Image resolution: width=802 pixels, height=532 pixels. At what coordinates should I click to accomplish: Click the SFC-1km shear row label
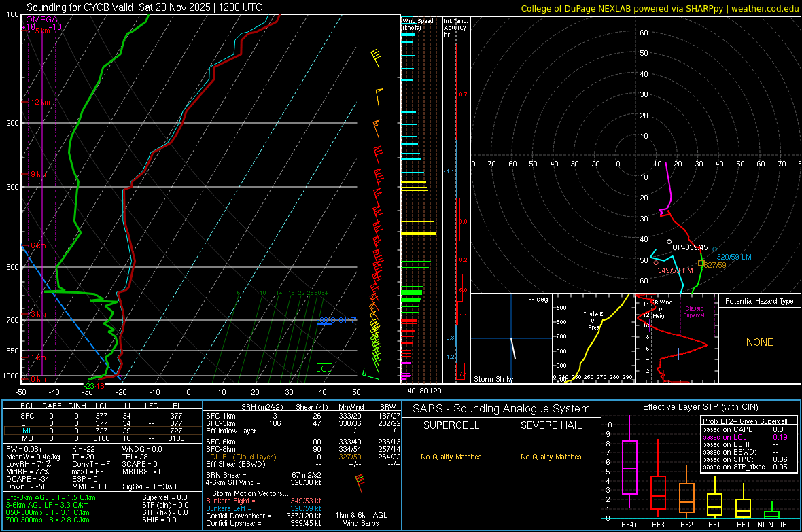[221, 416]
